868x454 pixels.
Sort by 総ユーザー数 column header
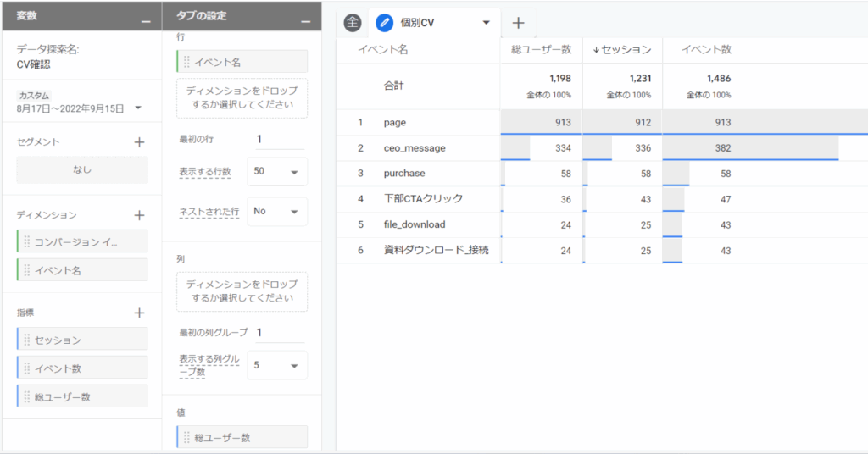(541, 50)
